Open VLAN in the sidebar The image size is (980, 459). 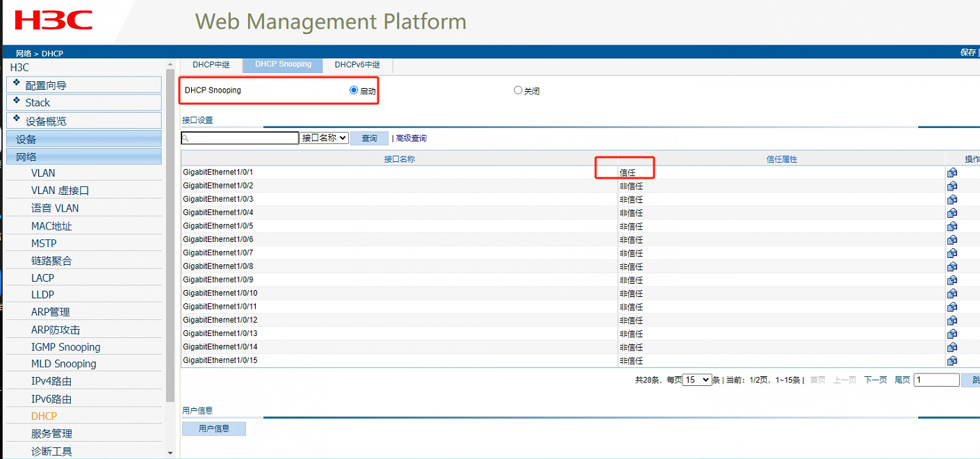[x=43, y=172]
